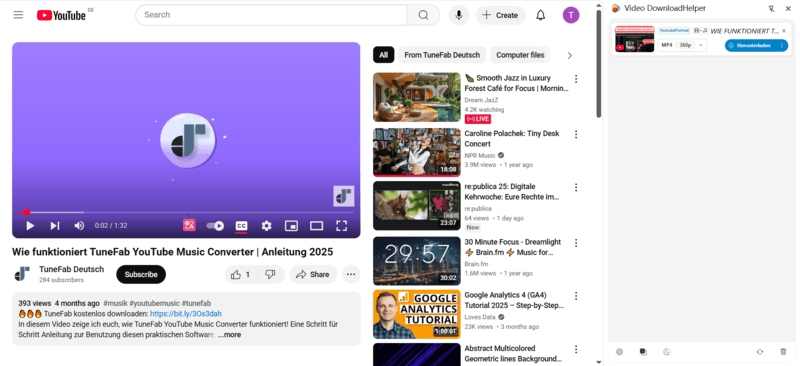Open Caroline Polachek Tiny Desk thumbnail
The width and height of the screenshot is (800, 366).
click(417, 152)
